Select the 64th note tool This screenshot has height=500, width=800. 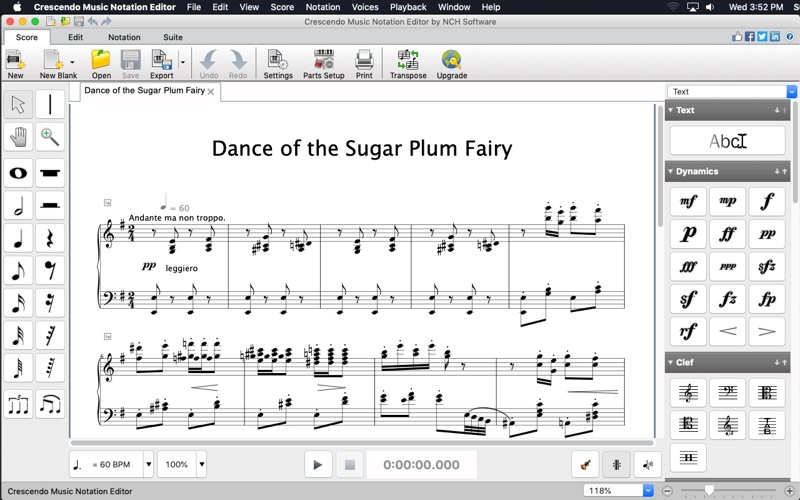click(x=18, y=368)
